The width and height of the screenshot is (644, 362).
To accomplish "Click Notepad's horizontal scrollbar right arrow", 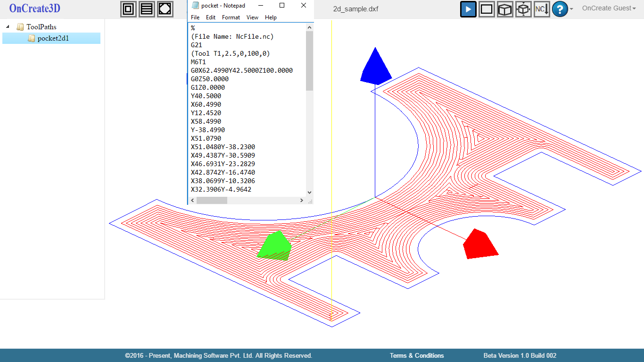I will [302, 201].
